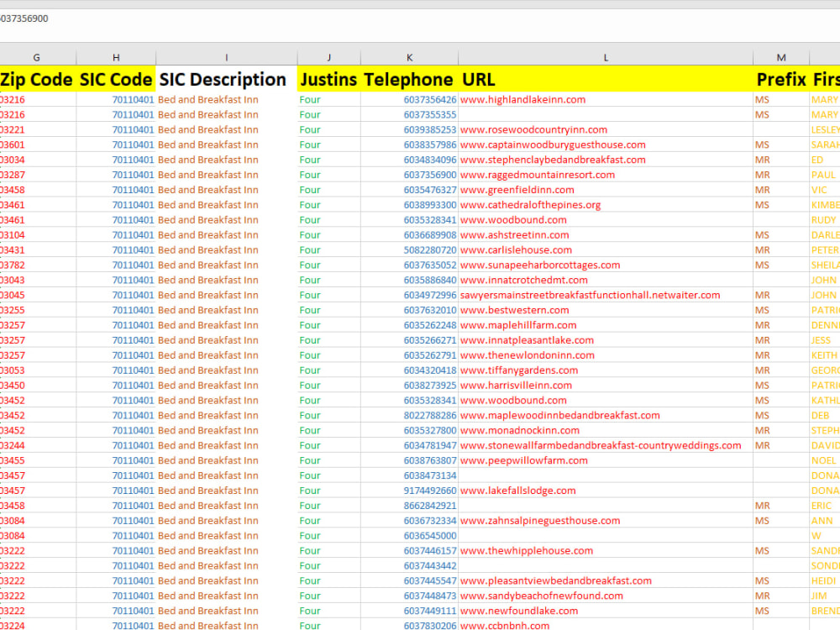Viewport: 840px width, 630px height.
Task: Select the Zip Code header cell
Action: [38, 79]
